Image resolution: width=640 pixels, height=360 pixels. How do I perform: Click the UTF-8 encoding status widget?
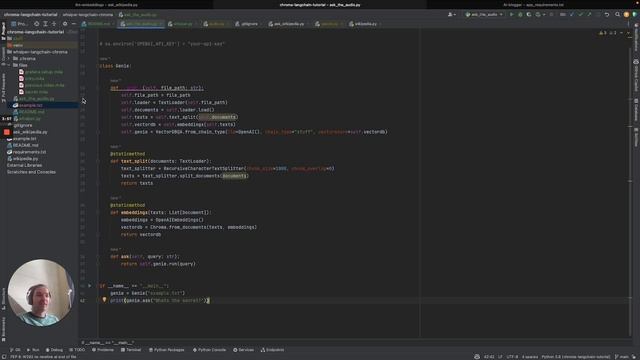(512, 357)
